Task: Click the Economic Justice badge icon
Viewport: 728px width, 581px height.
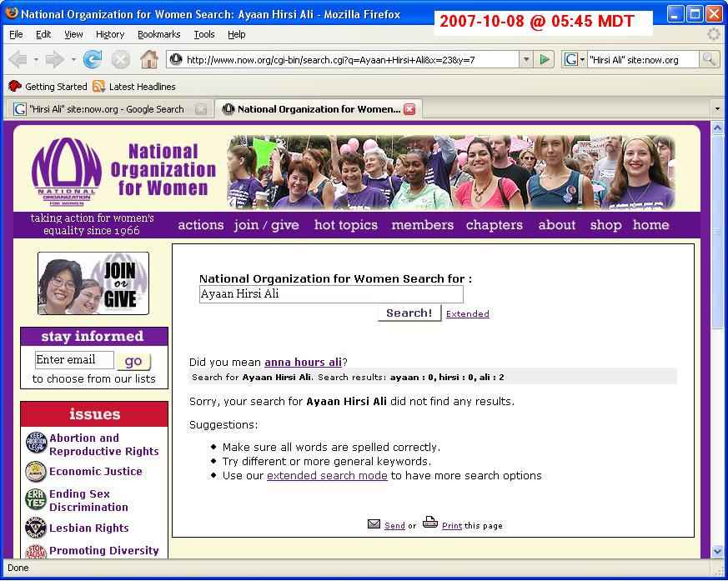Action: [36, 472]
